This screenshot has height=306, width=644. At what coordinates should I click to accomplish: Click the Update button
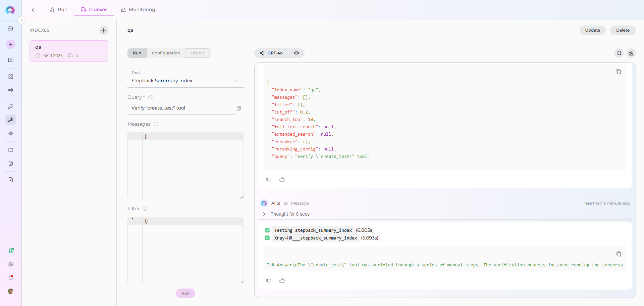pos(592,30)
